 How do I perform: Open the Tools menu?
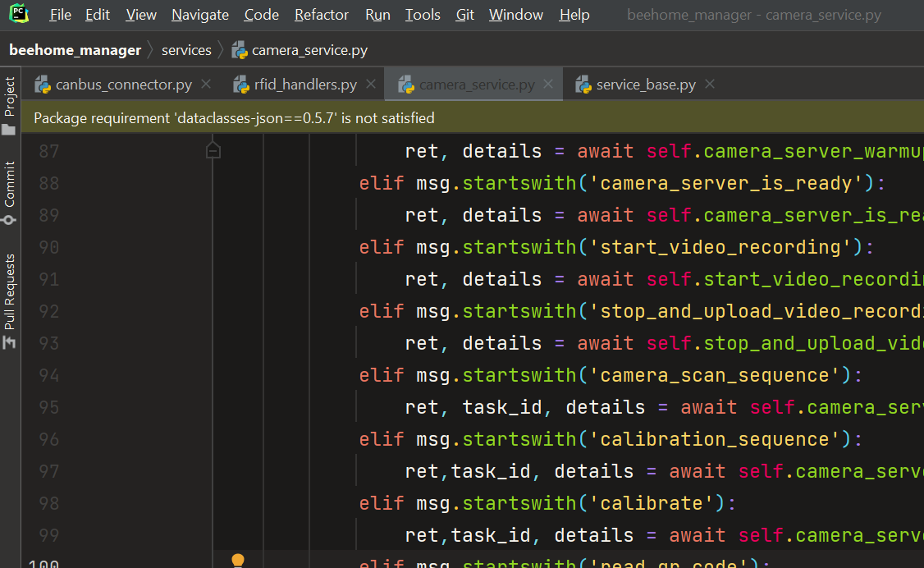(423, 15)
